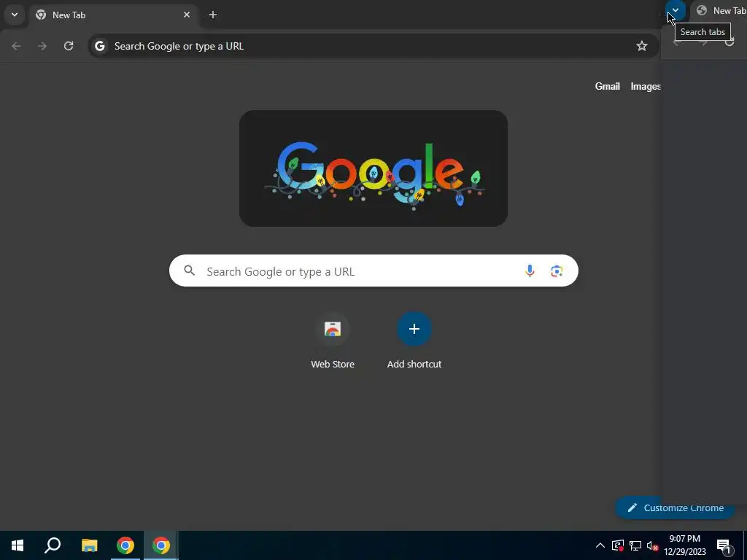Click the Google holiday lights doodle

373,168
